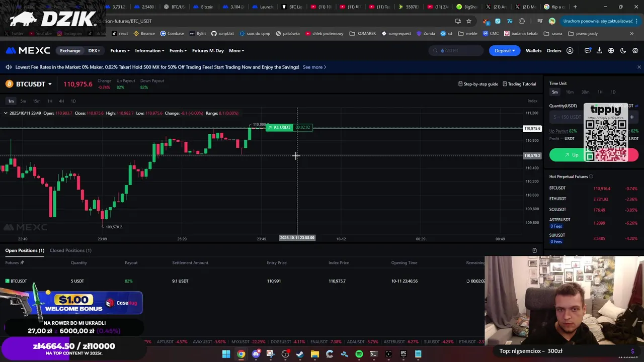
Task: Expand the More menu
Action: click(236, 51)
